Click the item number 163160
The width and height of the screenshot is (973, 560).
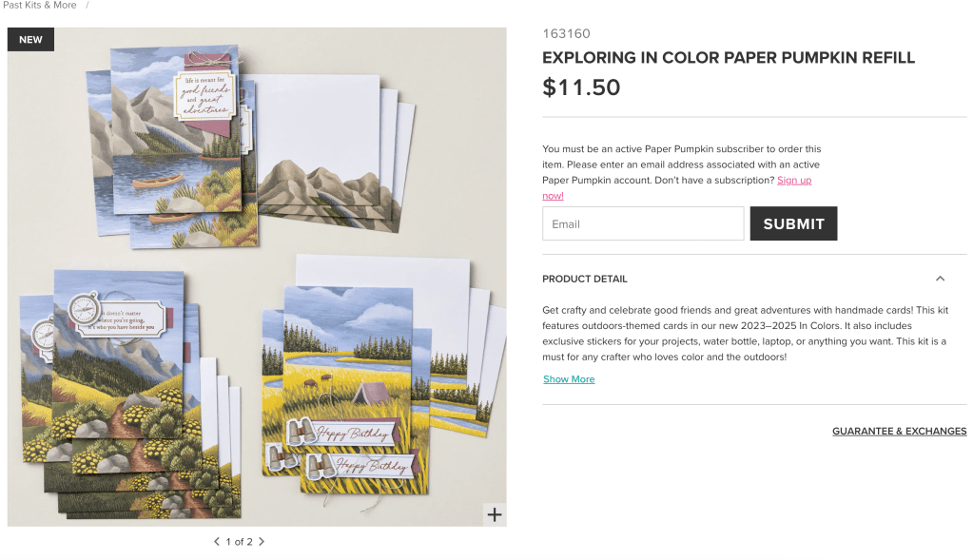(x=567, y=33)
